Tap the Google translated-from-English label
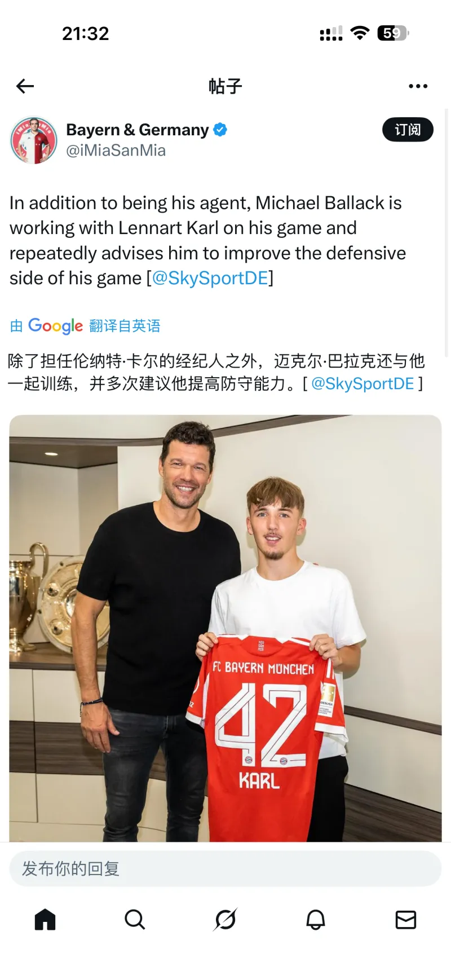451x980 pixels. (85, 326)
